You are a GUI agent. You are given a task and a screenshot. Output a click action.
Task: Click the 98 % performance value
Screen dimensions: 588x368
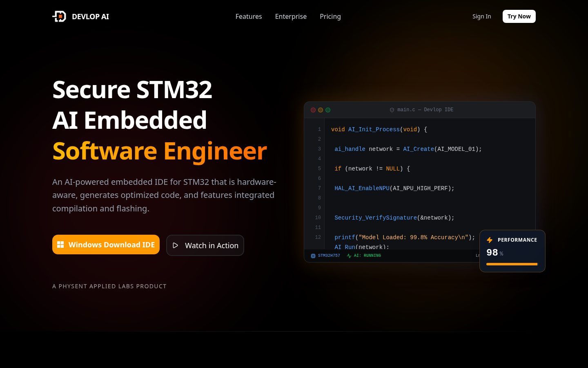click(x=494, y=253)
